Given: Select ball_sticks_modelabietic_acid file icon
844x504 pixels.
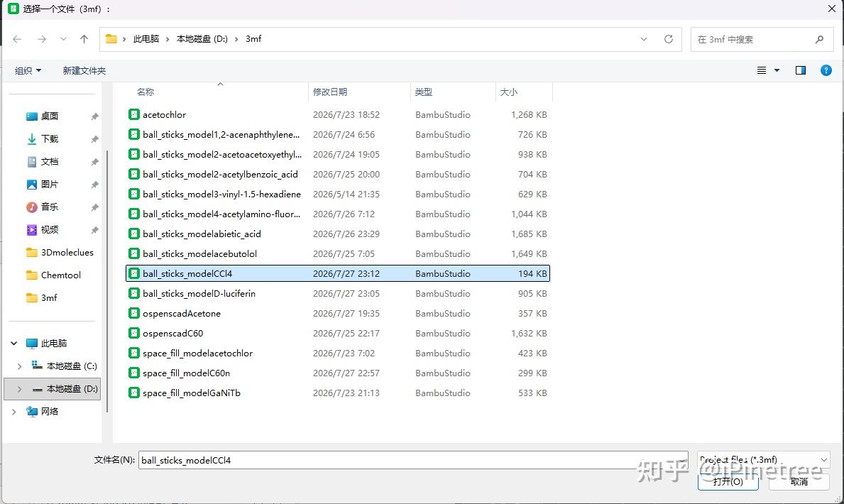Looking at the screenshot, I should 134,234.
